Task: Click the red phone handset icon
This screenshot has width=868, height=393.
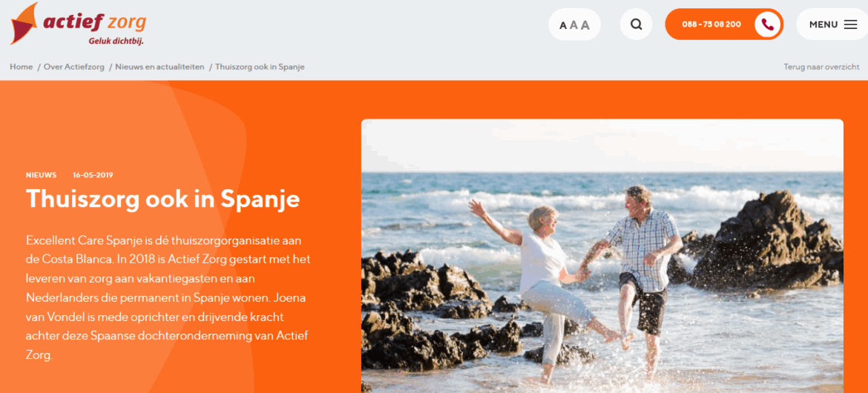Action: pyautogui.click(x=767, y=24)
